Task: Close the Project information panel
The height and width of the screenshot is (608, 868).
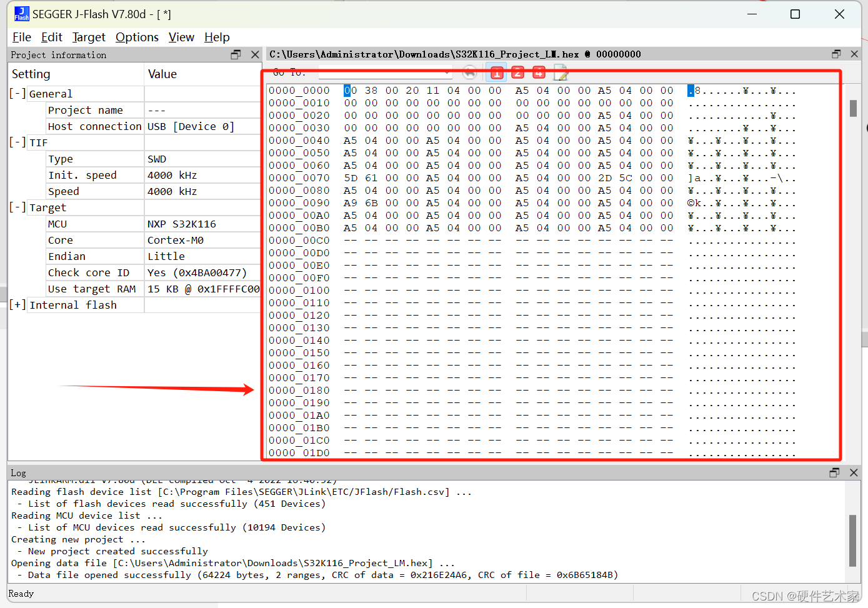Action: (255, 55)
